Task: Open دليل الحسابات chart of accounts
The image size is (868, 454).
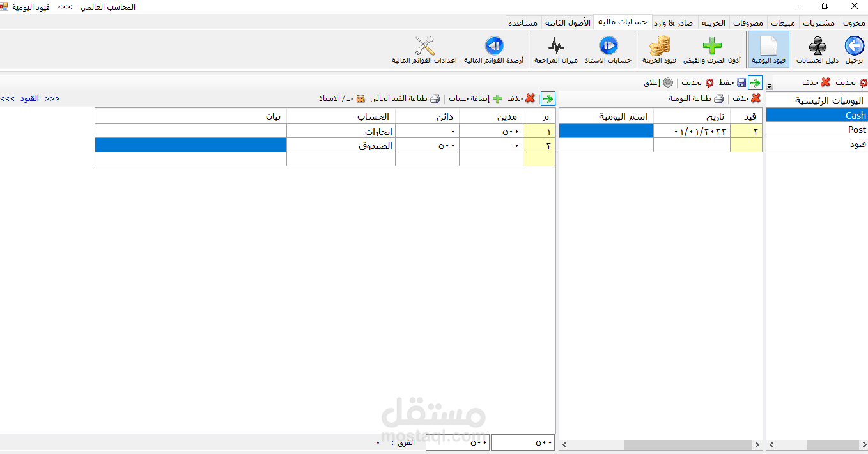Action: coord(817,49)
